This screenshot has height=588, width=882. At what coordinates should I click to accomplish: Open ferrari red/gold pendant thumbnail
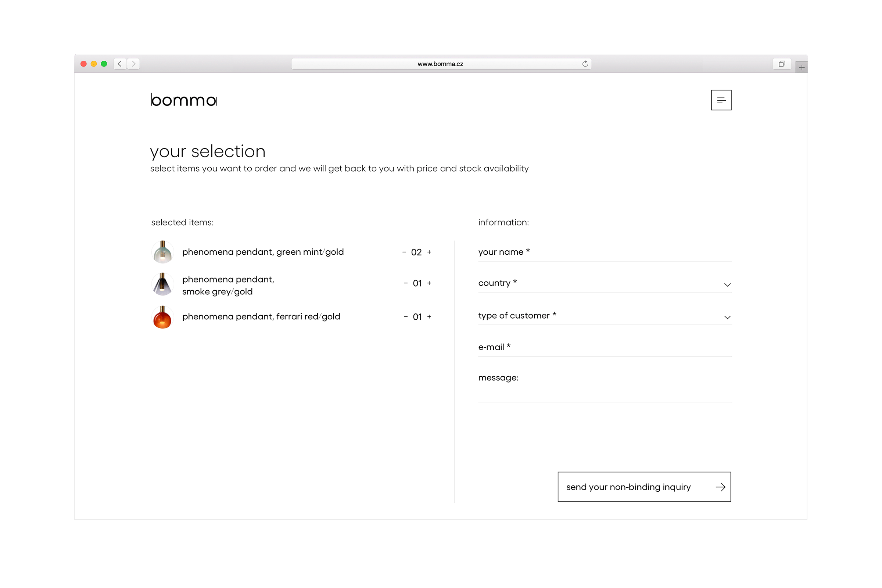click(x=162, y=317)
